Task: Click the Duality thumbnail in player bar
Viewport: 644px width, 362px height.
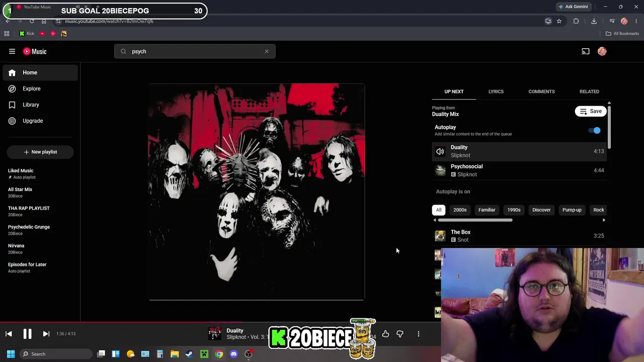Action: click(x=215, y=334)
